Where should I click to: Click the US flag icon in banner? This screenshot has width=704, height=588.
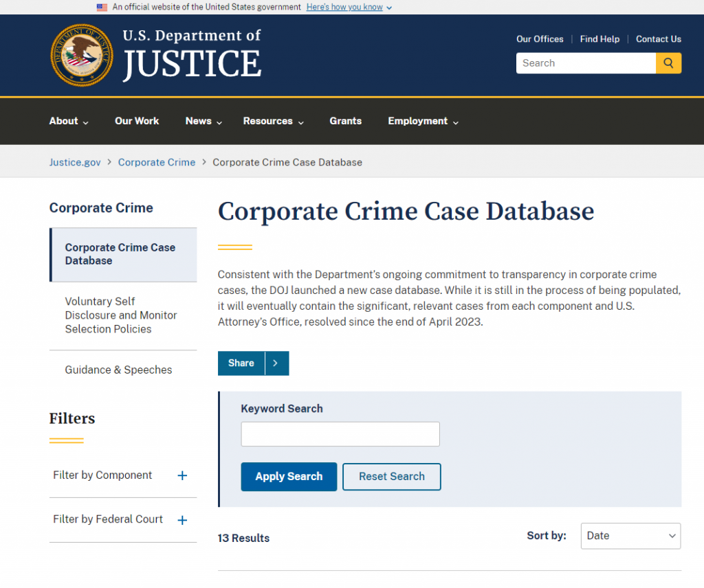(x=102, y=7)
